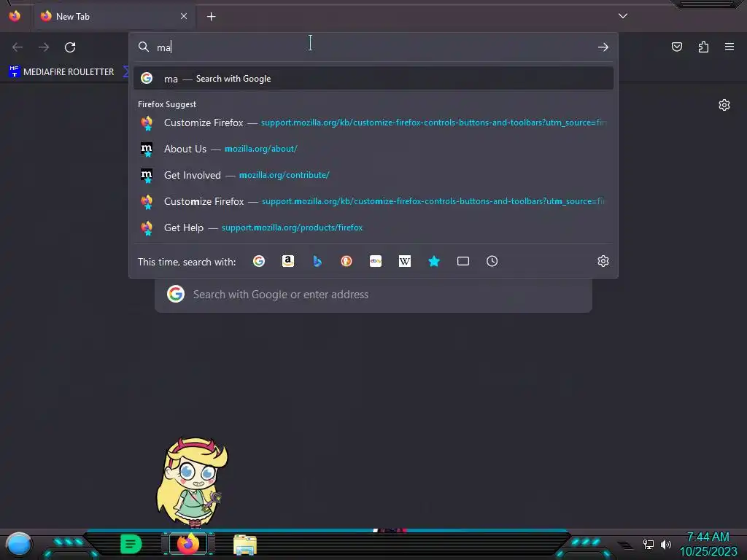Click the volume speaker tray icon
The width and height of the screenshot is (747, 560).
[x=665, y=544]
